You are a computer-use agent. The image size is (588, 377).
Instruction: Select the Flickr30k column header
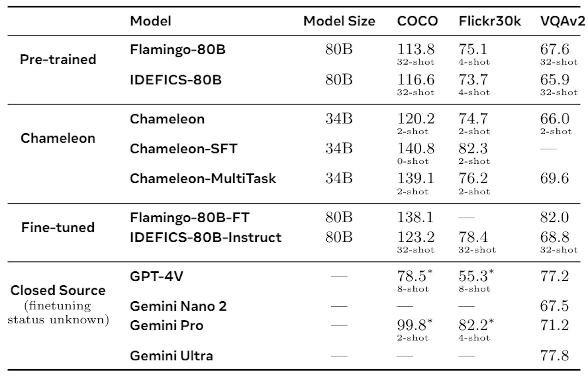tap(489, 21)
